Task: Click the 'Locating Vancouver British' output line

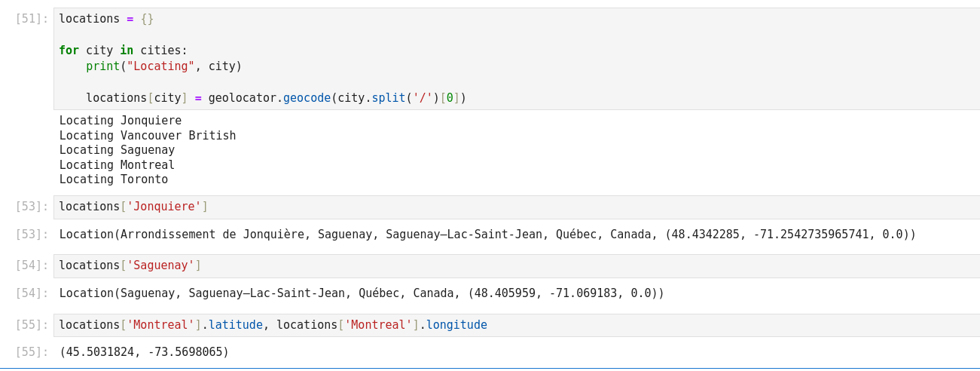Action: pos(148,136)
